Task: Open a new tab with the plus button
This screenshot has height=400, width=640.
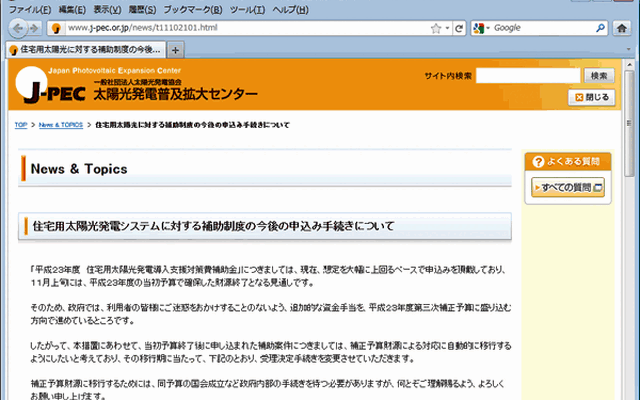Action: coord(175,50)
